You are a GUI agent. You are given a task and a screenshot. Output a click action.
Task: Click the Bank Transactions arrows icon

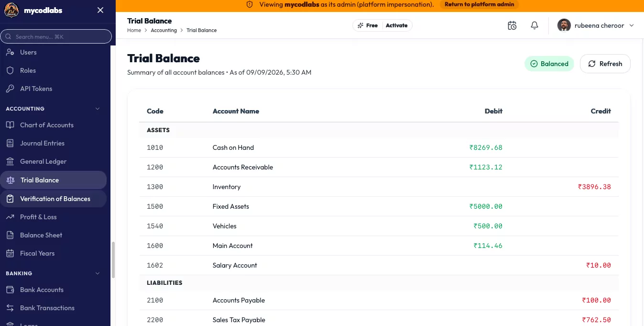click(10, 308)
